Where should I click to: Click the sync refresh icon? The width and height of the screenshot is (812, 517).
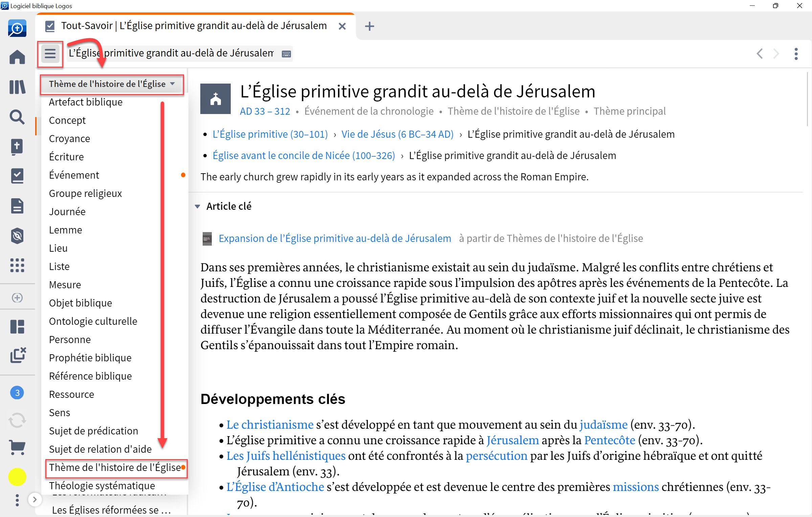pos(17,421)
